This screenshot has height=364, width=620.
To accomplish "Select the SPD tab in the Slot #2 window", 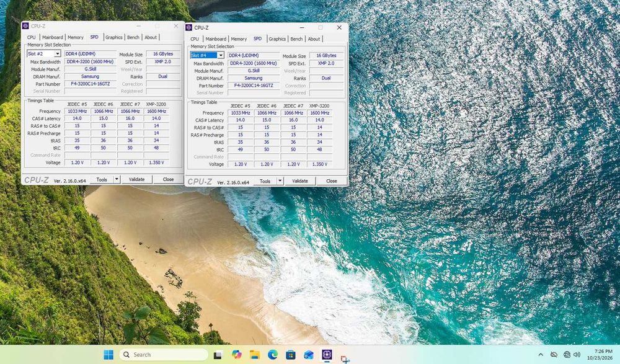I will click(x=94, y=37).
